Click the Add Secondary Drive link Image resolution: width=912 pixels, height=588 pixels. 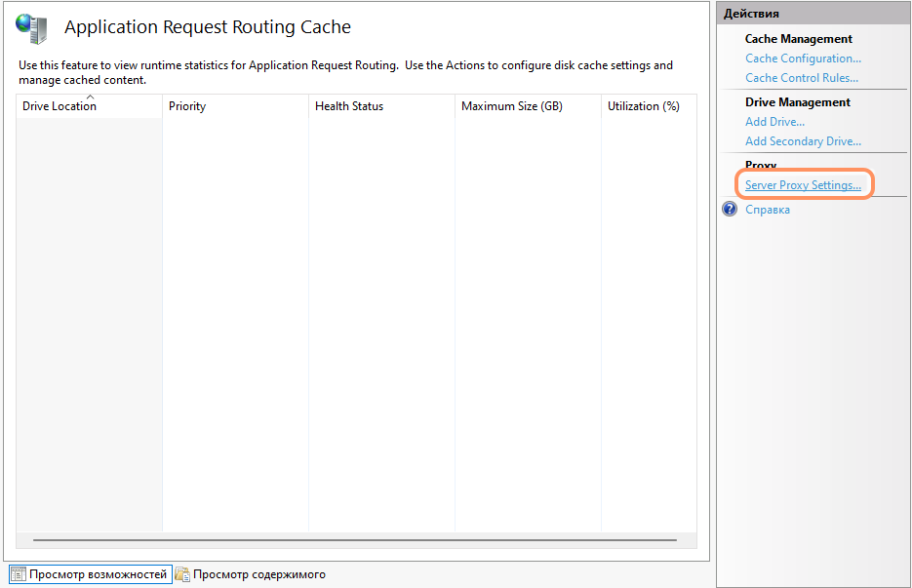pos(803,141)
